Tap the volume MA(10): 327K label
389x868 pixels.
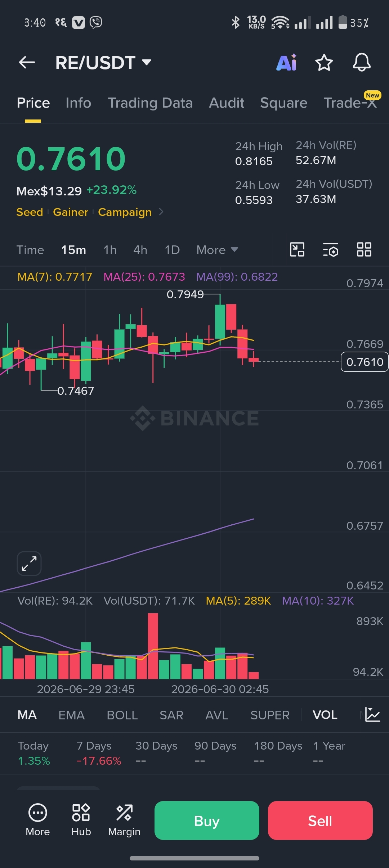pyautogui.click(x=318, y=601)
